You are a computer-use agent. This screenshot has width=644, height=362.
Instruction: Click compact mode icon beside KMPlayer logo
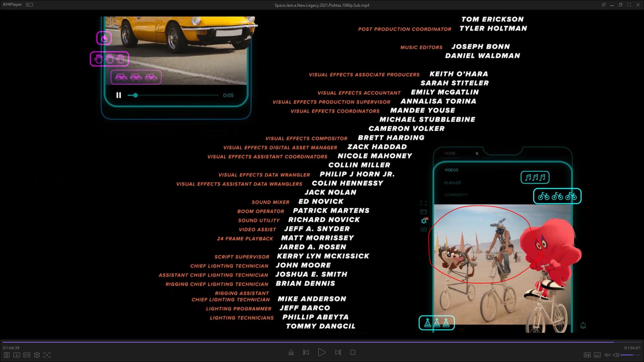(30, 5)
